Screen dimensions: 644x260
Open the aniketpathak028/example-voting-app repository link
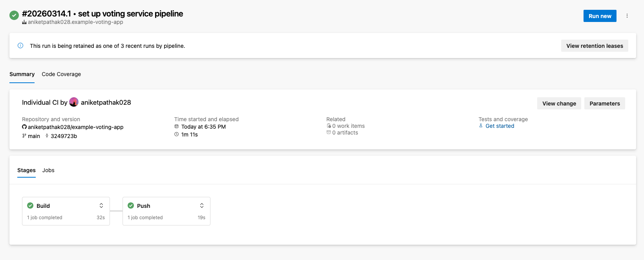(x=75, y=127)
